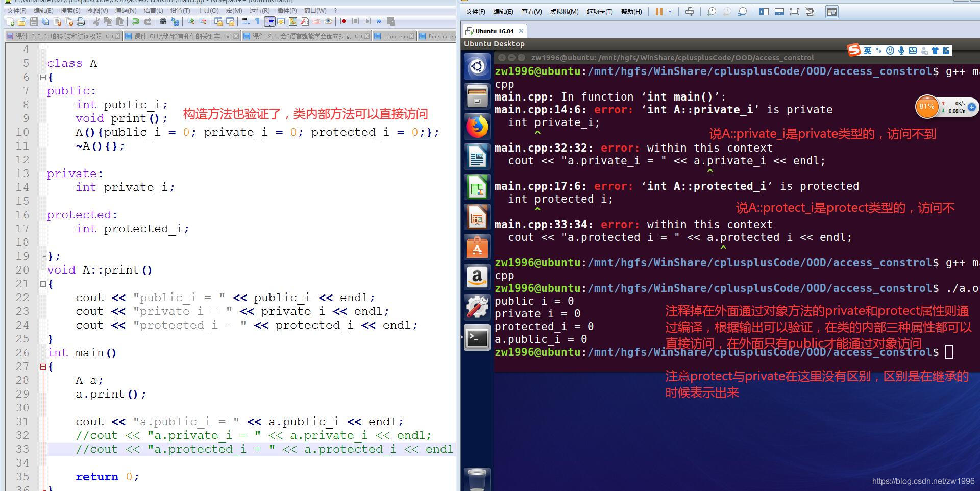Open Document Map panel icon

[x=293, y=21]
